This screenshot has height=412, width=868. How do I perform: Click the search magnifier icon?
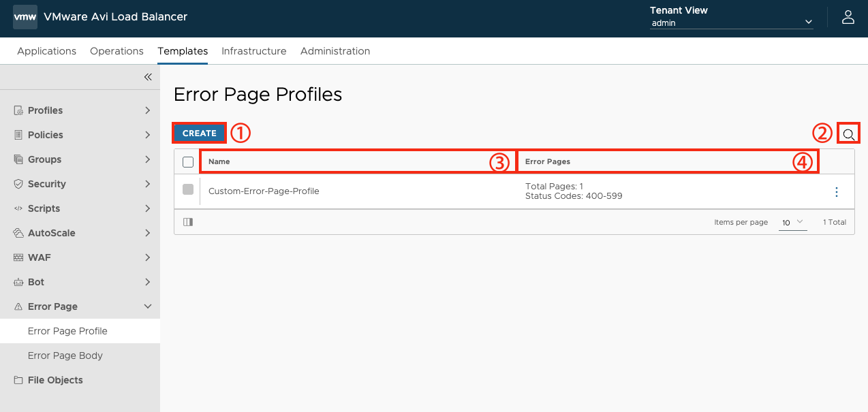click(x=848, y=133)
